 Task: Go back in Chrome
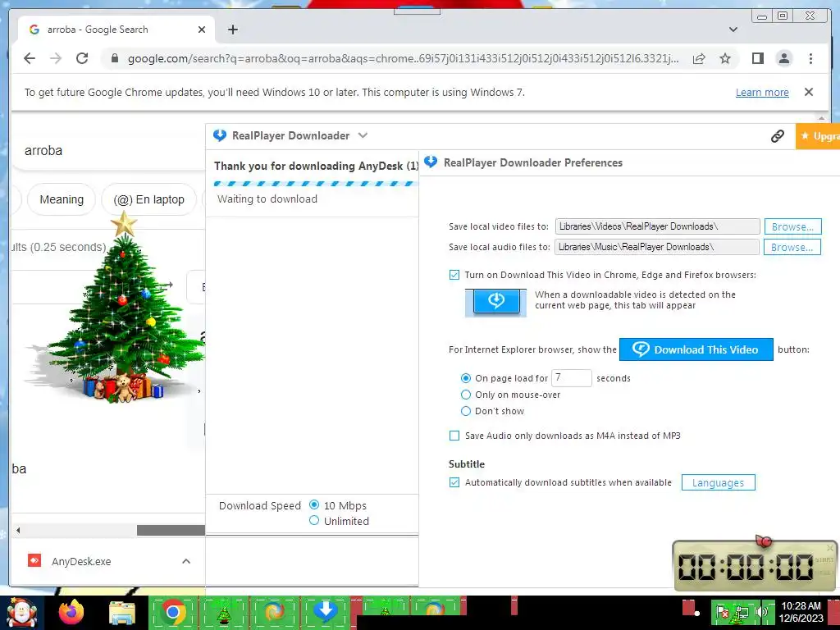[30, 58]
